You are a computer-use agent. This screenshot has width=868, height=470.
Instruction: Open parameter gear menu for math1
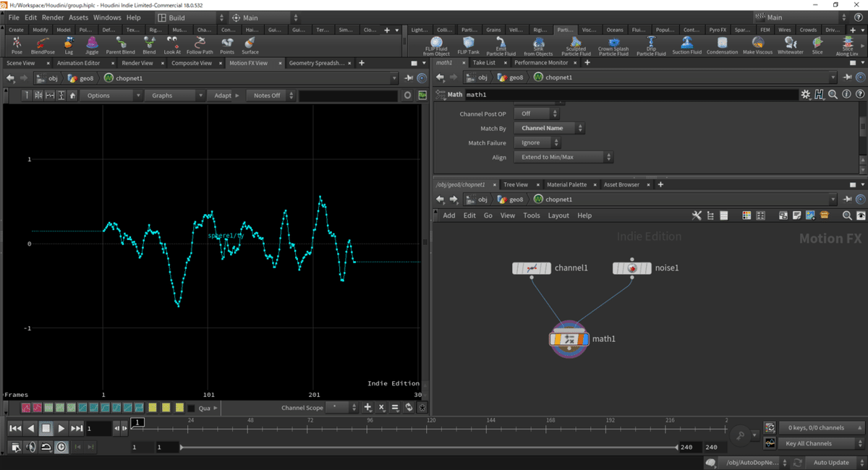point(805,94)
